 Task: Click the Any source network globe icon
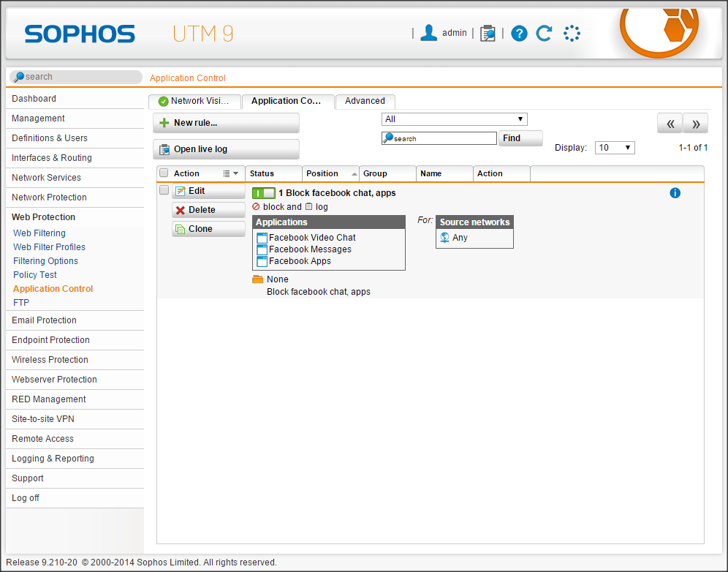(x=445, y=238)
